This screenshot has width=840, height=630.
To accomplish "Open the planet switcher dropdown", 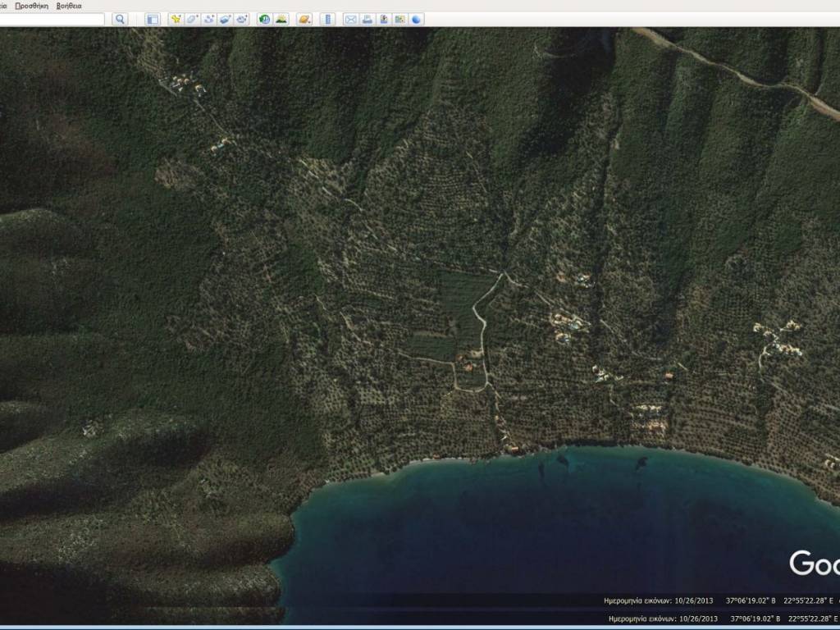I will pos(304,19).
